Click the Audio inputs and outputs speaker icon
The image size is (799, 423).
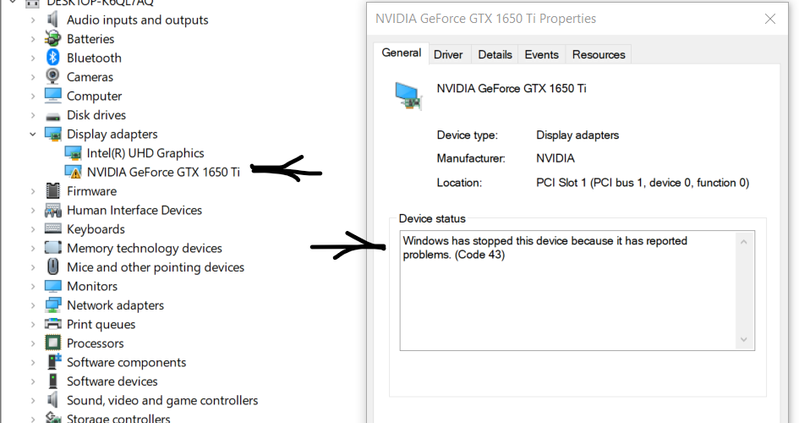pyautogui.click(x=52, y=19)
